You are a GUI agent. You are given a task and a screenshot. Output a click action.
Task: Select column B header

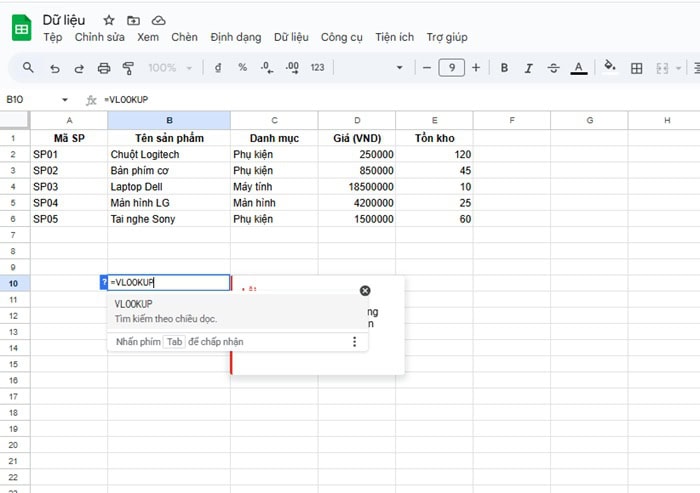point(169,120)
